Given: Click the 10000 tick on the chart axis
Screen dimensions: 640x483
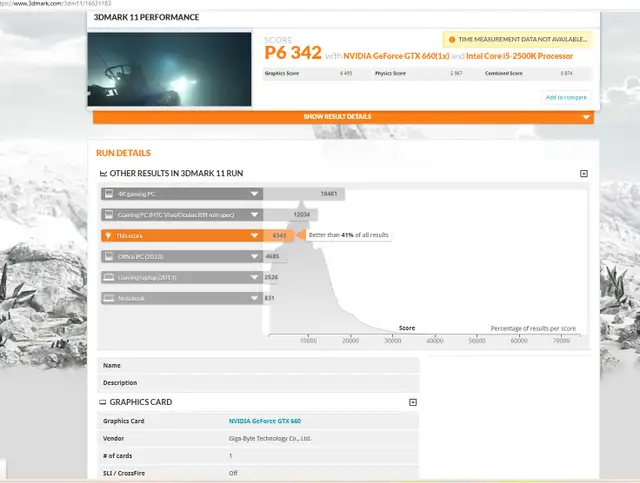Looking at the screenshot, I should pos(309,341).
